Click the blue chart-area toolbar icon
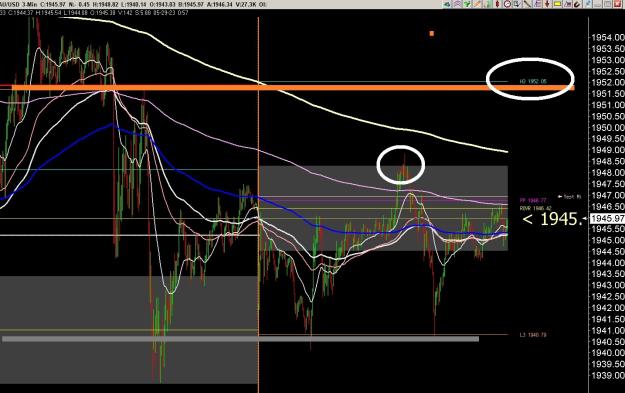The width and height of the screenshot is (625, 393). tap(568, 4)
